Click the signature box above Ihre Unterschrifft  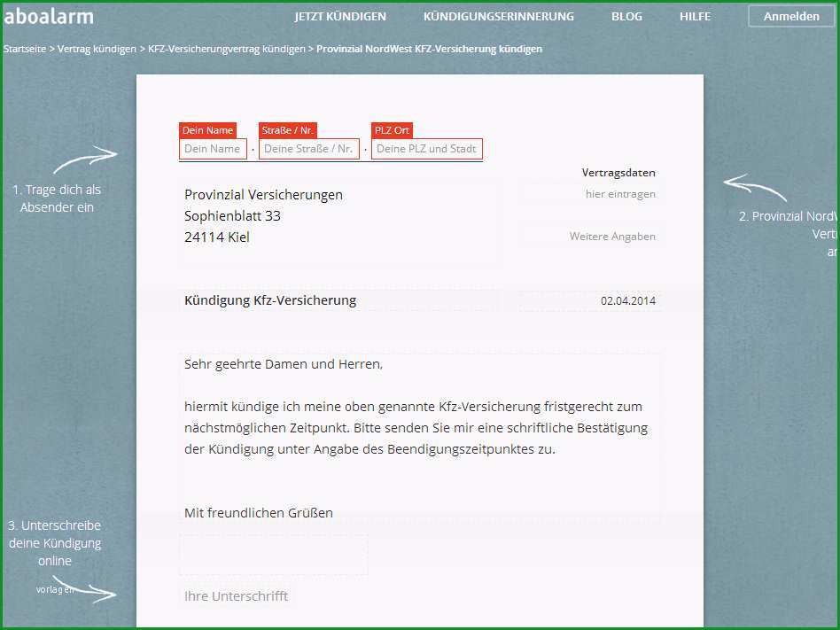(x=273, y=554)
